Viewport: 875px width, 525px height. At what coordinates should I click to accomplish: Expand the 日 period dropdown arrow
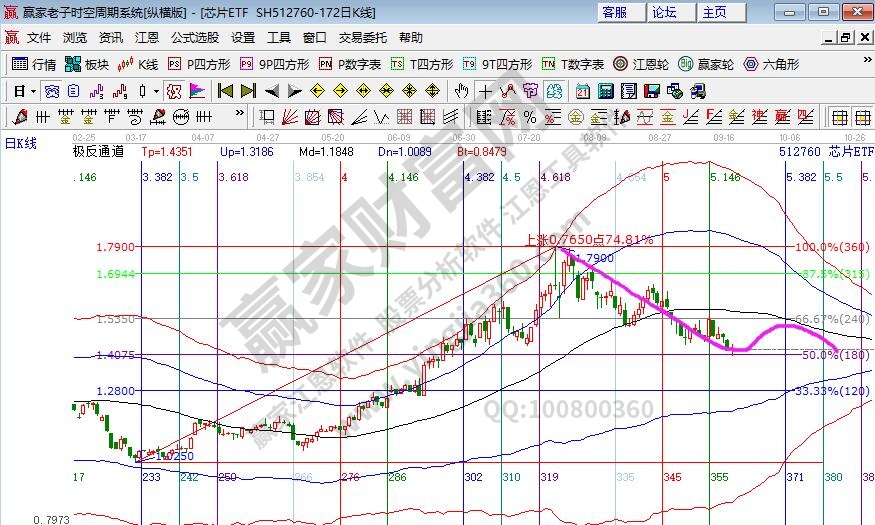click(x=33, y=91)
